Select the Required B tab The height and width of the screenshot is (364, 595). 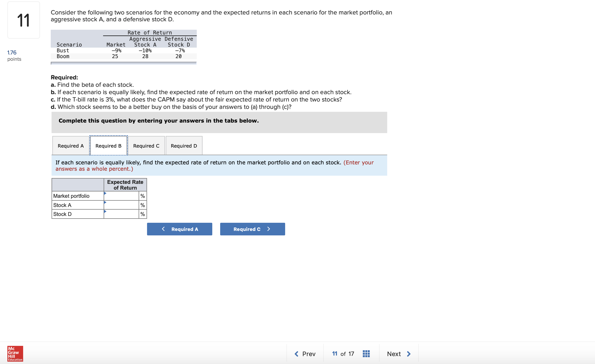pos(109,146)
